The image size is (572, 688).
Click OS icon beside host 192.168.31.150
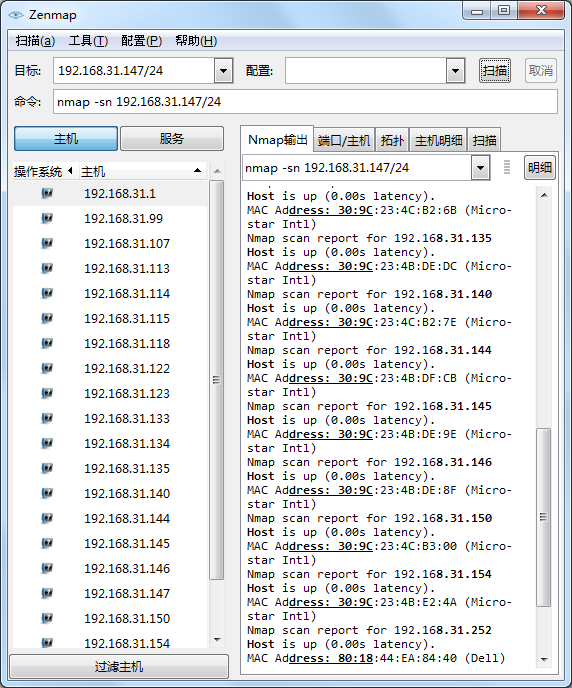tap(47, 618)
